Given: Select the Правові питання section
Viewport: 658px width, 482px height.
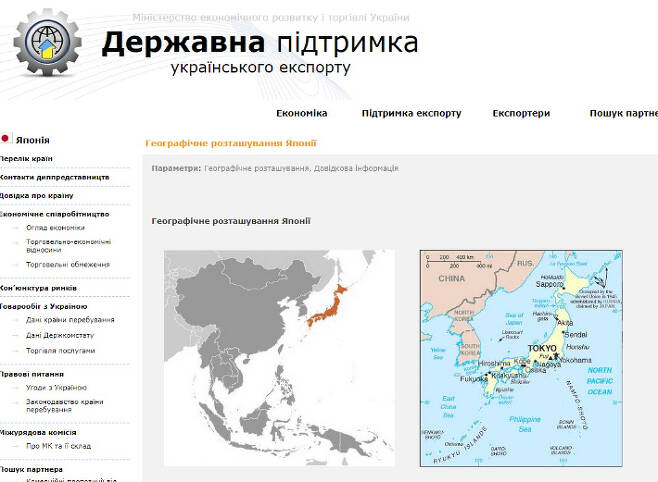Looking at the screenshot, I should 32,374.
